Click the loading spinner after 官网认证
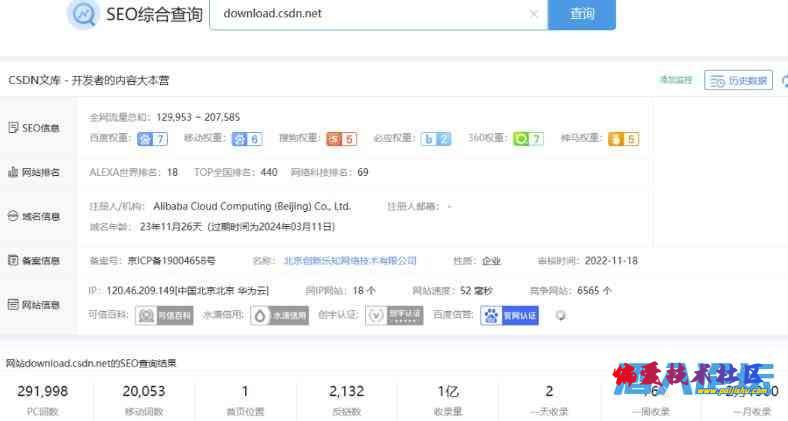The height and width of the screenshot is (421, 788). click(560, 315)
